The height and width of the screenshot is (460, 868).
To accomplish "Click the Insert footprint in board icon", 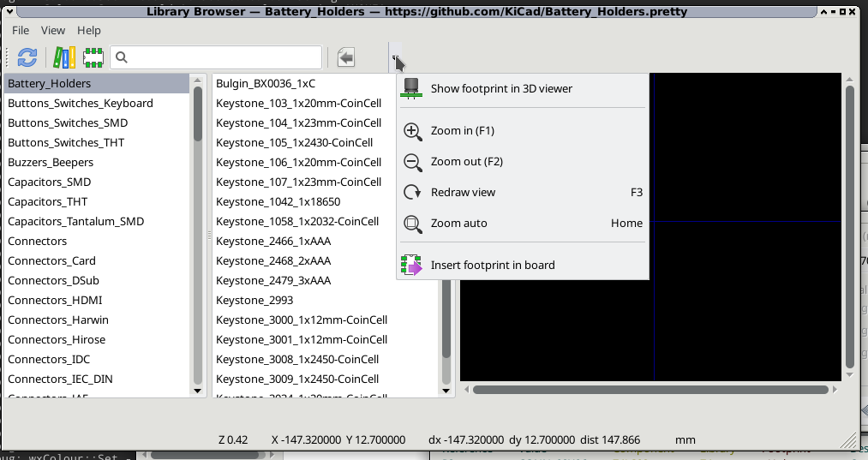I will [413, 266].
